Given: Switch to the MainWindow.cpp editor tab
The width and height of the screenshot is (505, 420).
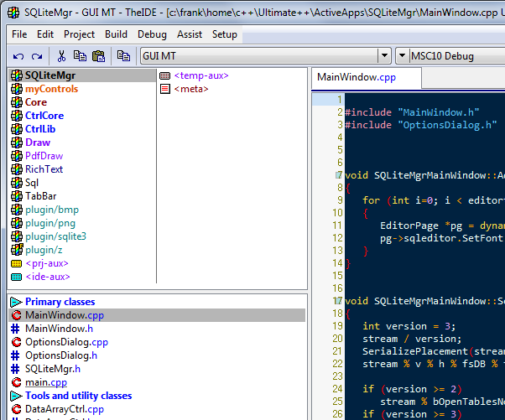Looking at the screenshot, I should coord(356,77).
